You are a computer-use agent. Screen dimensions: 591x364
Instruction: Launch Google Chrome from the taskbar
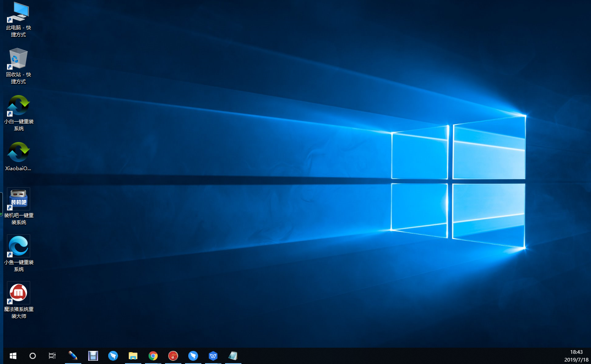click(x=153, y=356)
